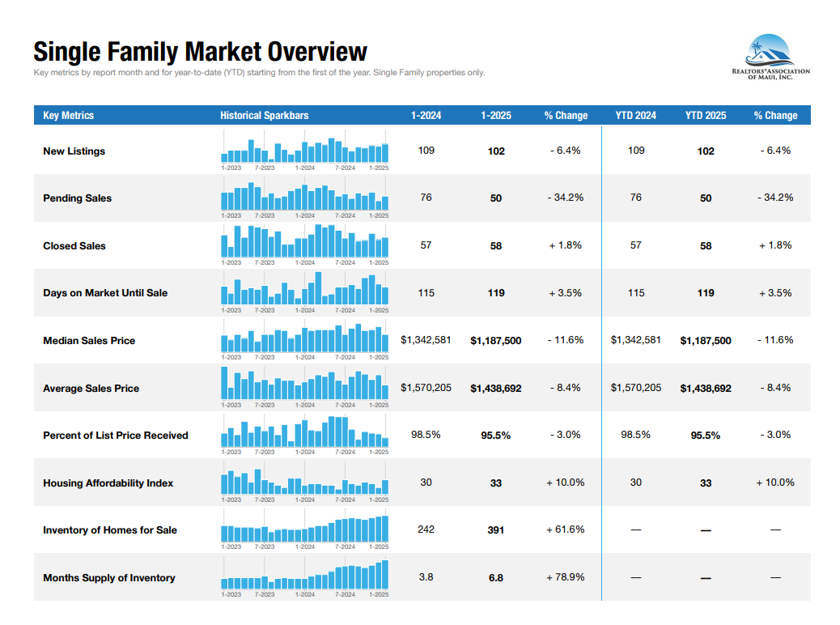
Task: Select the Pending Sales sparkbar chart
Action: coord(305,198)
